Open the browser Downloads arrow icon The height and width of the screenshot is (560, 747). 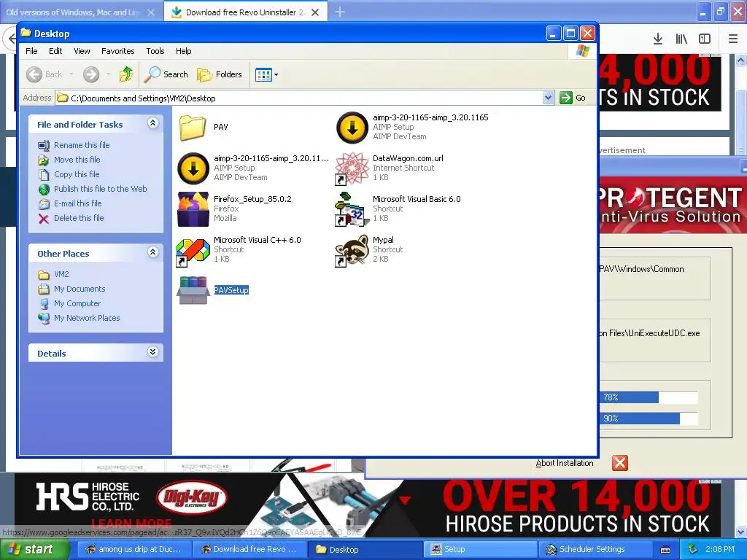pos(658,39)
